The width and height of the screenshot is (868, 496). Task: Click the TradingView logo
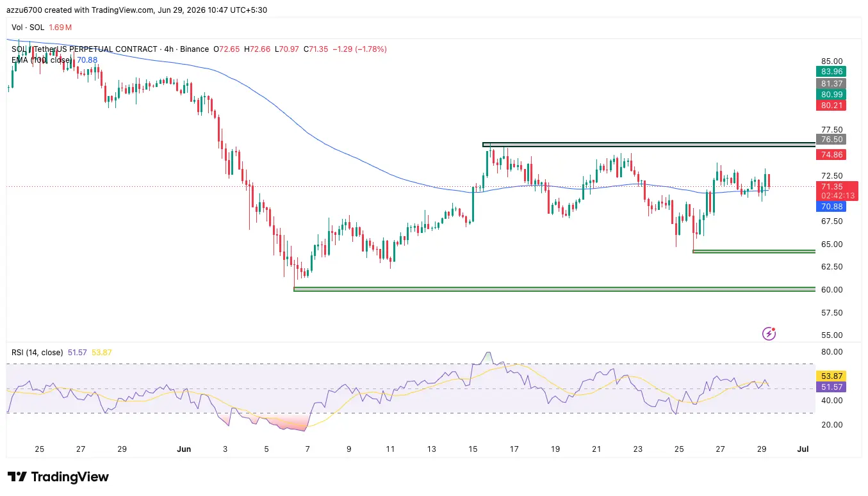(x=58, y=477)
